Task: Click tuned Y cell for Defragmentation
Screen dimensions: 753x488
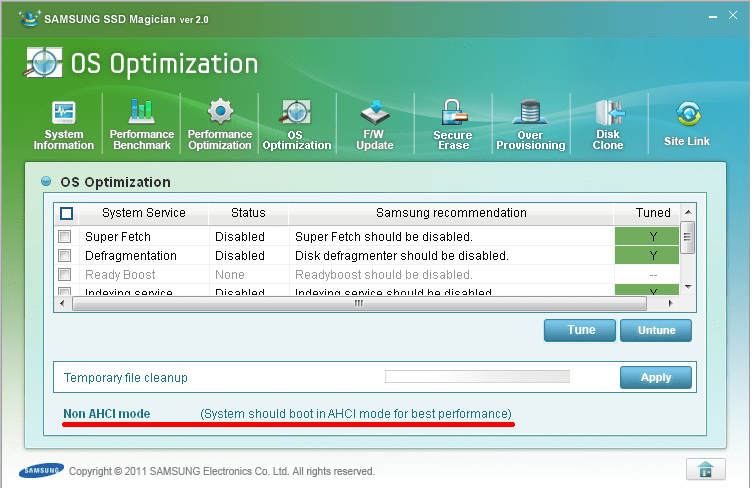Action: tap(647, 255)
